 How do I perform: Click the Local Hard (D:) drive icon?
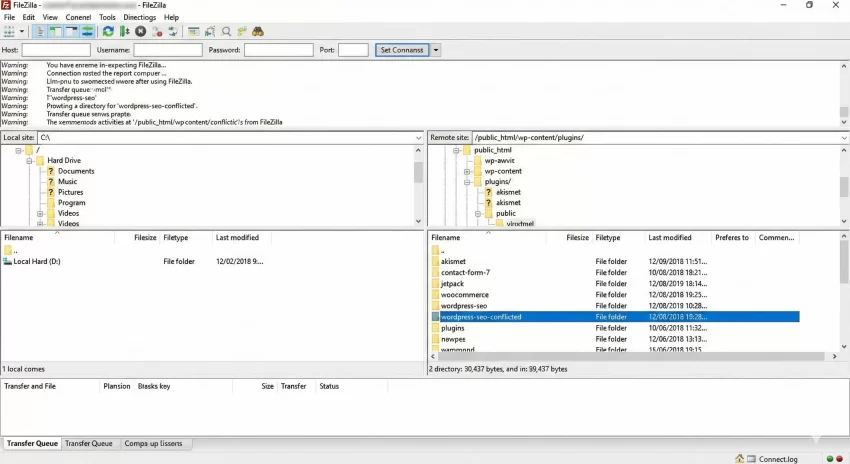pos(8,261)
